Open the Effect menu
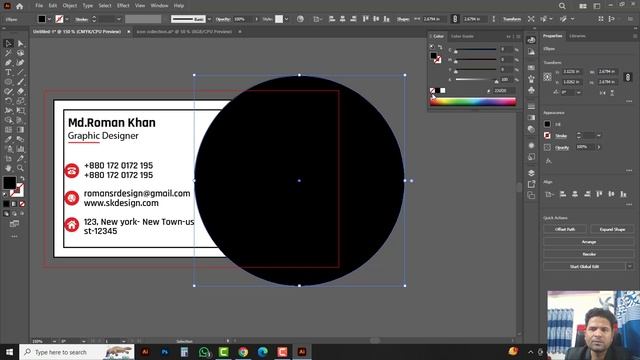This screenshot has height=360, width=640. click(x=123, y=6)
